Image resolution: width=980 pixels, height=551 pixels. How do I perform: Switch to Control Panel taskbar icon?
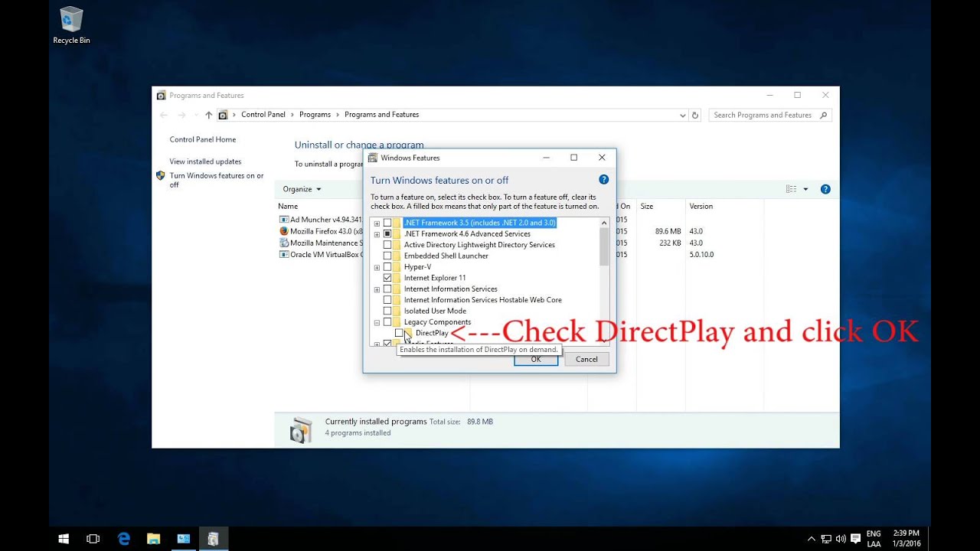183,539
